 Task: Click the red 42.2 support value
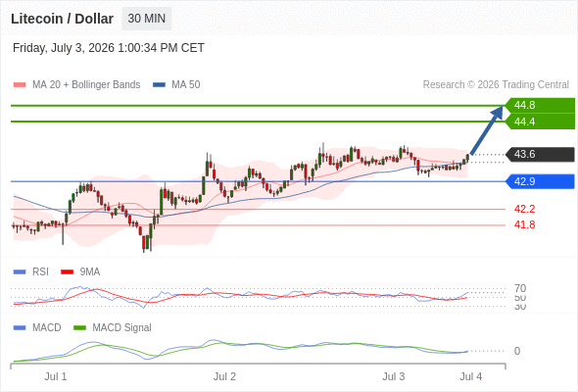click(524, 209)
